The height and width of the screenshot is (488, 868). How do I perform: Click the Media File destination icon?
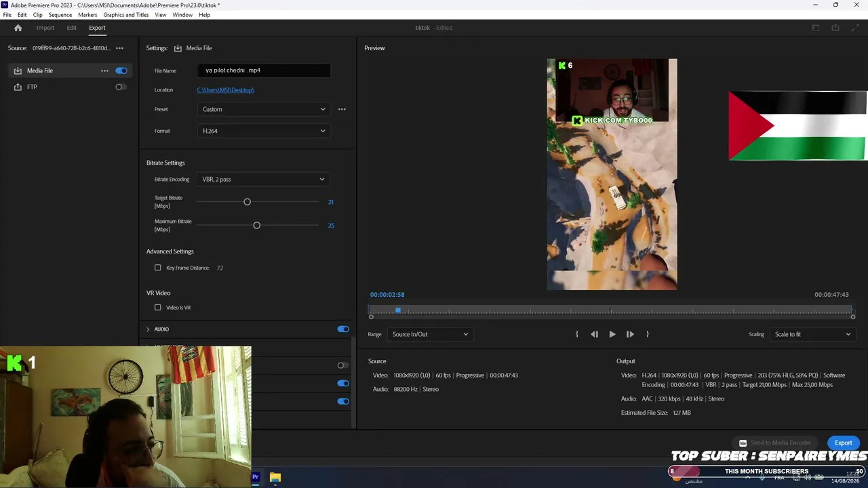coord(18,70)
